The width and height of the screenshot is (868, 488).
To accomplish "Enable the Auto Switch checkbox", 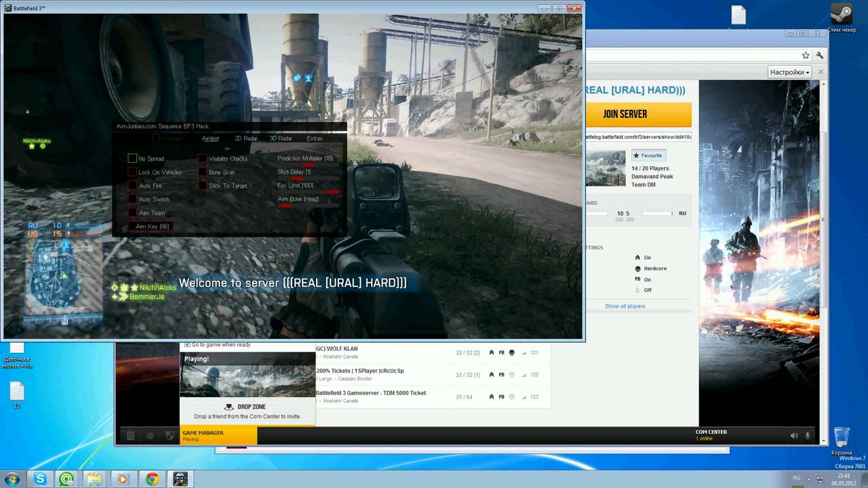I will pyautogui.click(x=132, y=199).
